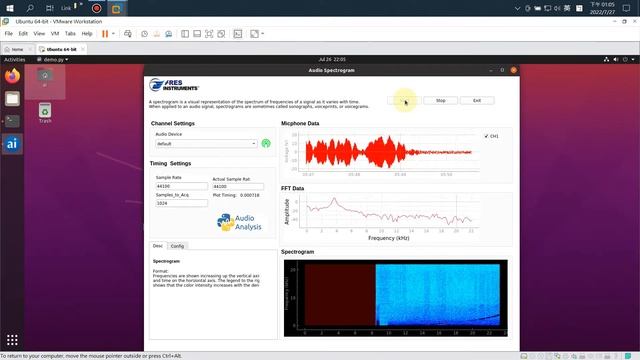Launch Firefox from the Ubuntu dock
This screenshot has width=640, height=360.
(x=12, y=76)
